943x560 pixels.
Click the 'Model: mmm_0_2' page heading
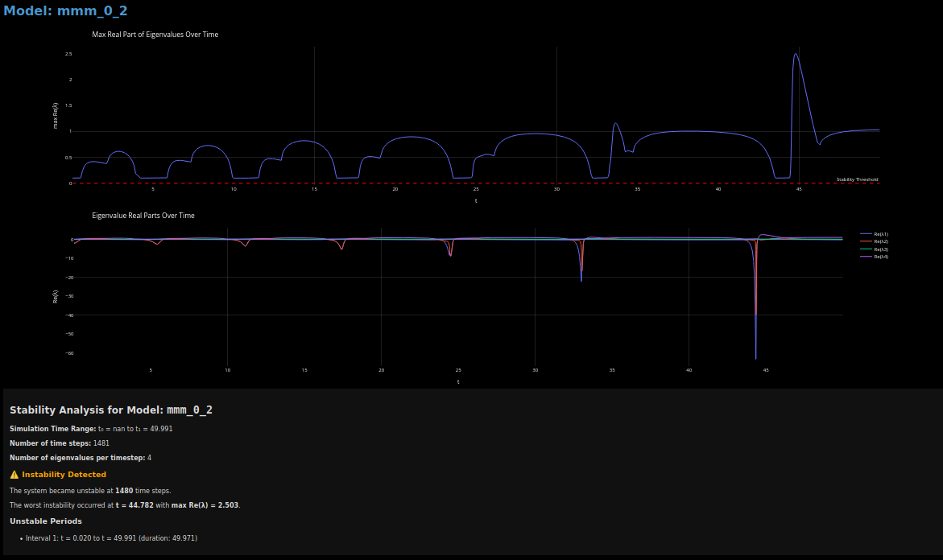coord(65,10)
